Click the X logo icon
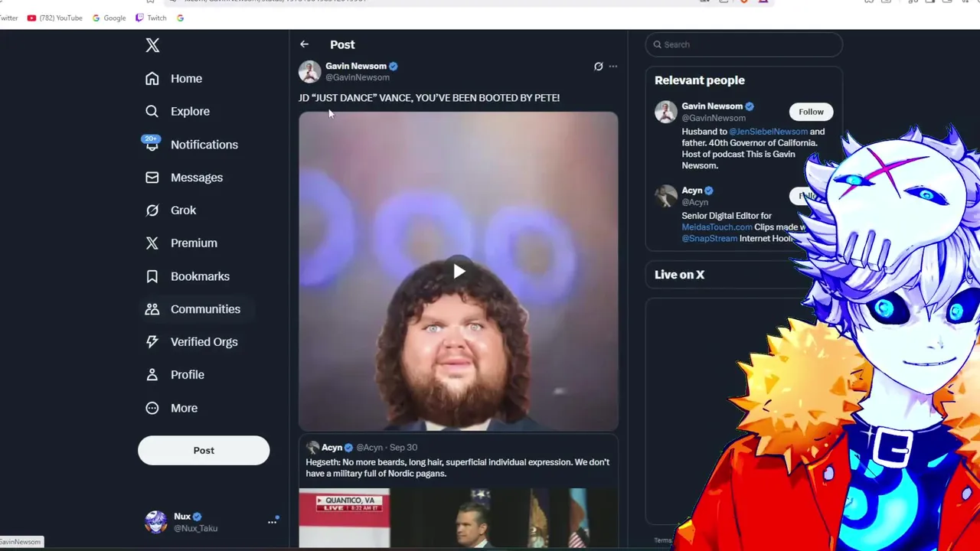 (x=152, y=45)
